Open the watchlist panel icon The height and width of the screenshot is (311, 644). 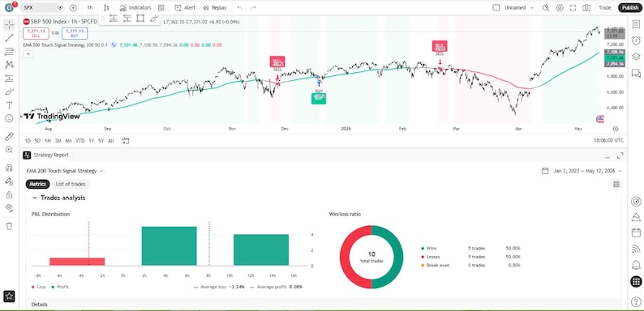pyautogui.click(x=636, y=24)
